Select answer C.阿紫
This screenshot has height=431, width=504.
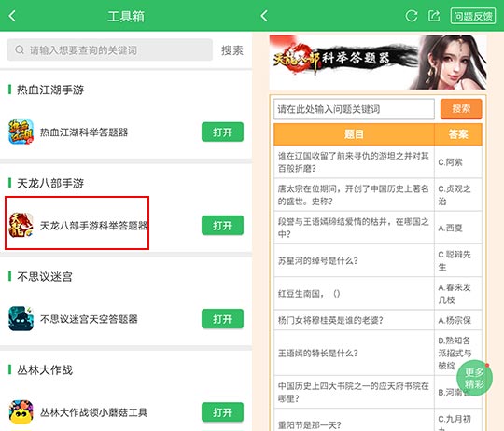pos(450,162)
